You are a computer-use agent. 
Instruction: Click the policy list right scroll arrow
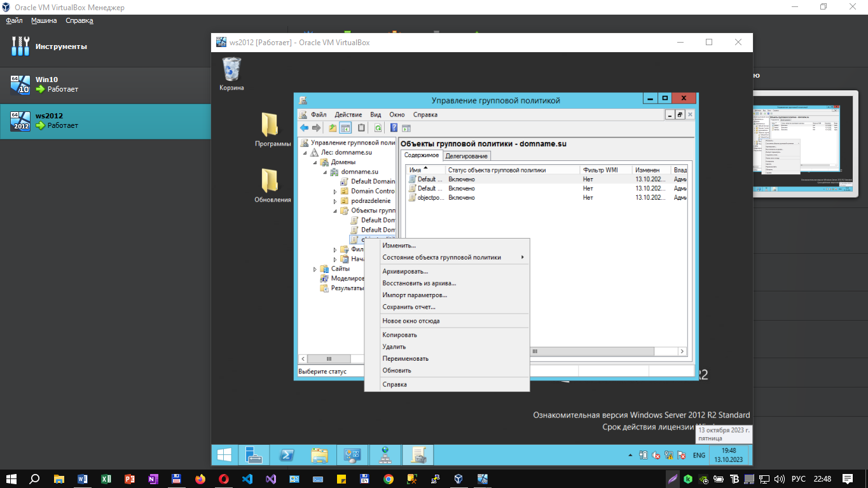tap(682, 351)
